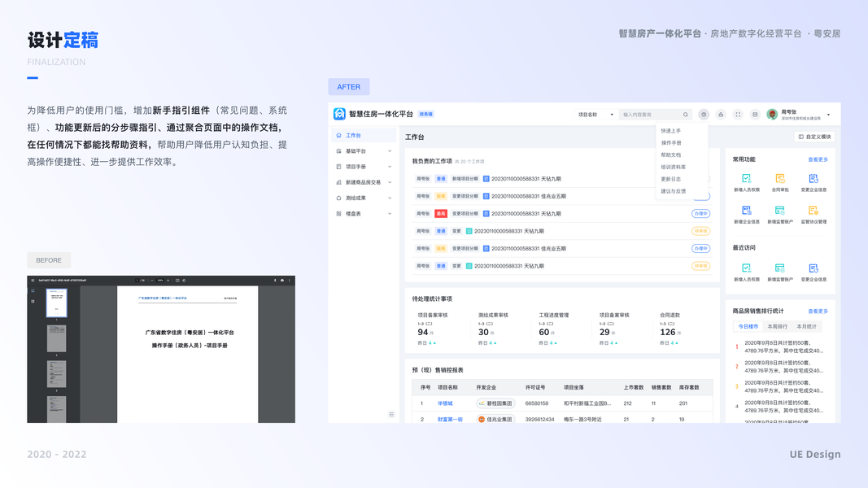Zoom out in the PDF viewer
This screenshot has height=488, width=868.
tap(152, 281)
